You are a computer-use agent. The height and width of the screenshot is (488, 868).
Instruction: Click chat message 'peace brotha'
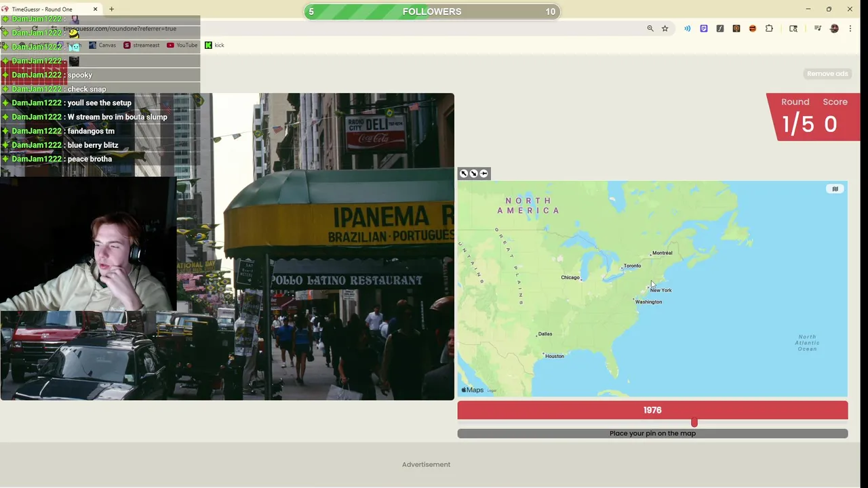point(90,159)
